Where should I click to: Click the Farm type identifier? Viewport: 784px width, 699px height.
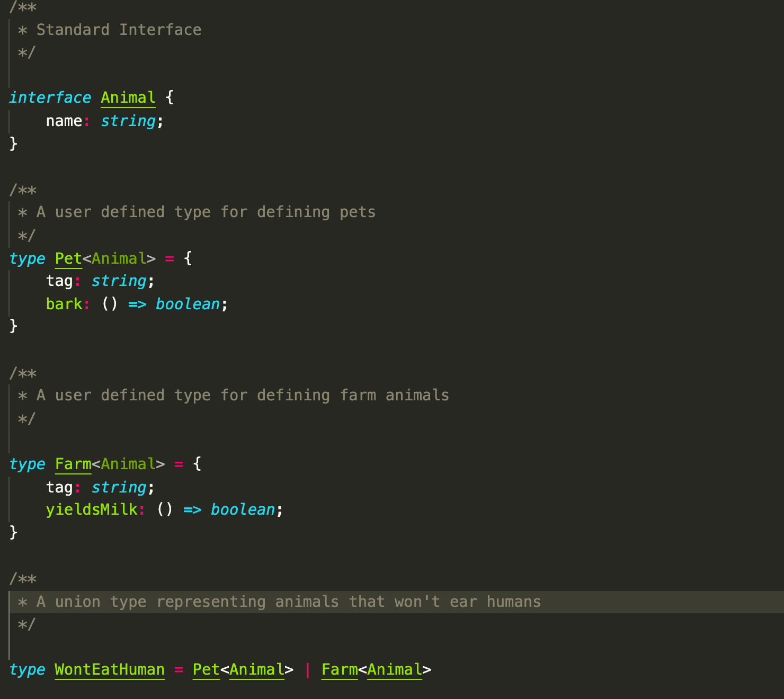73,464
